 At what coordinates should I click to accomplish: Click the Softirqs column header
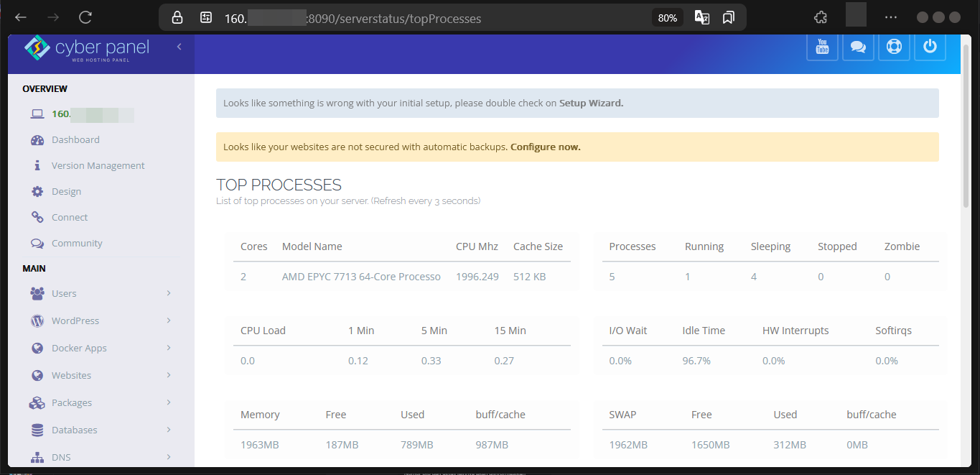(x=894, y=331)
